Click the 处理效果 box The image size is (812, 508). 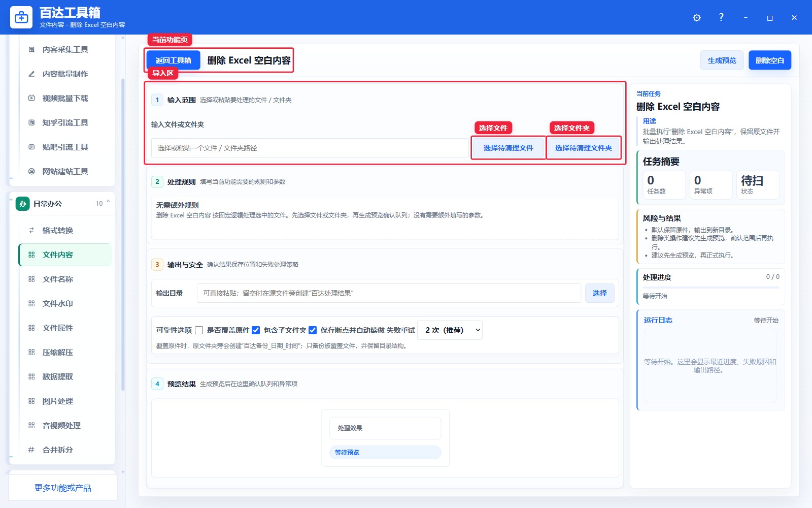point(385,428)
